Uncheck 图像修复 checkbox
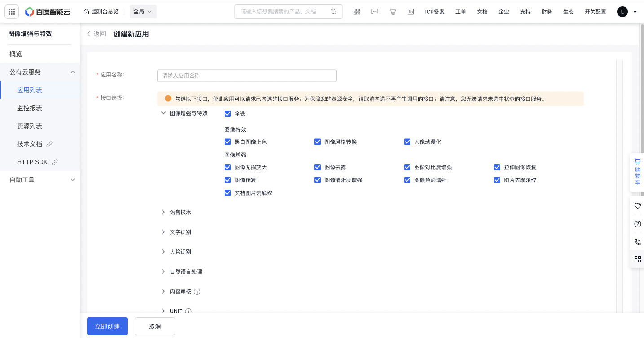 click(x=228, y=180)
